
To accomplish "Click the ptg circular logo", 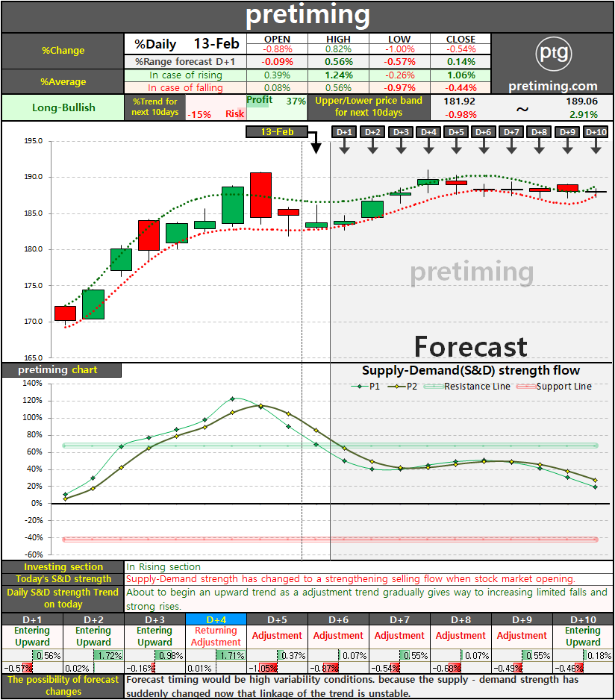I will point(553,54).
